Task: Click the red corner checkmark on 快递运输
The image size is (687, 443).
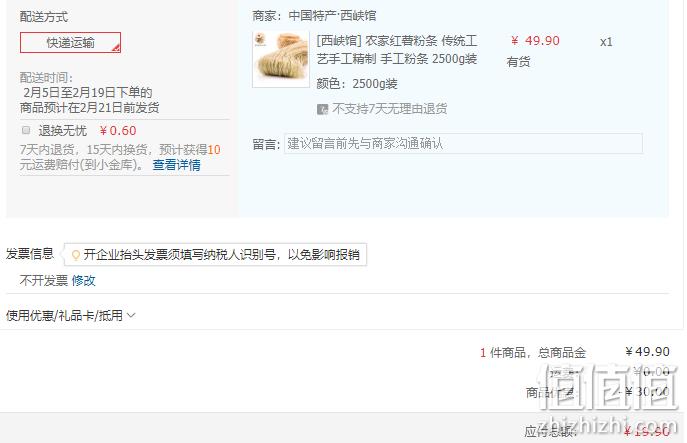Action: click(x=116, y=49)
